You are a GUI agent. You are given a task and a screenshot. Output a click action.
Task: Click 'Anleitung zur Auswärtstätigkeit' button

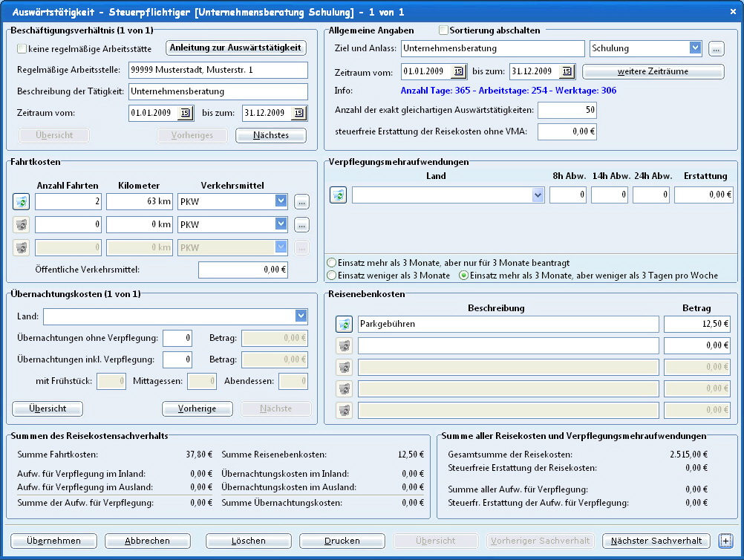coord(236,48)
